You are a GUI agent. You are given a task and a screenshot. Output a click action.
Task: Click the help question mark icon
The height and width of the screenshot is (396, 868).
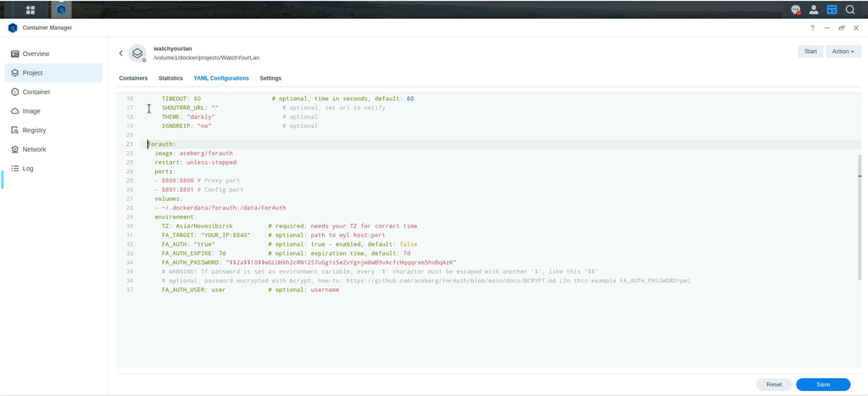tap(812, 28)
